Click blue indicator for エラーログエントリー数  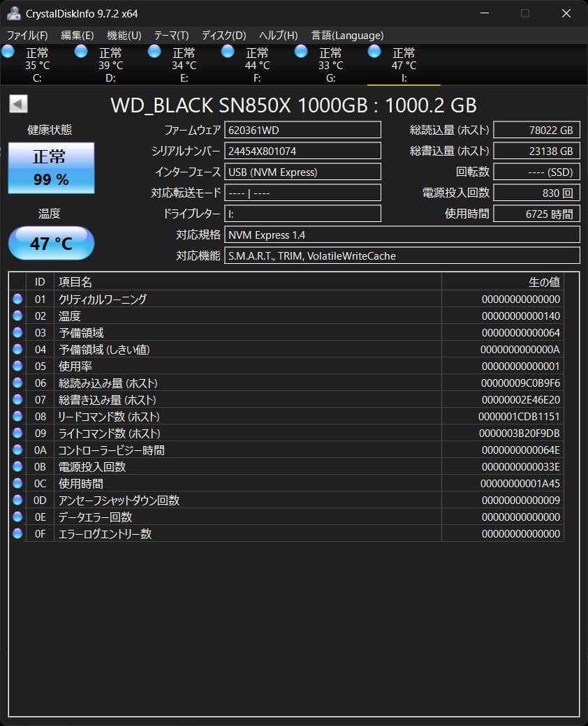tap(17, 534)
